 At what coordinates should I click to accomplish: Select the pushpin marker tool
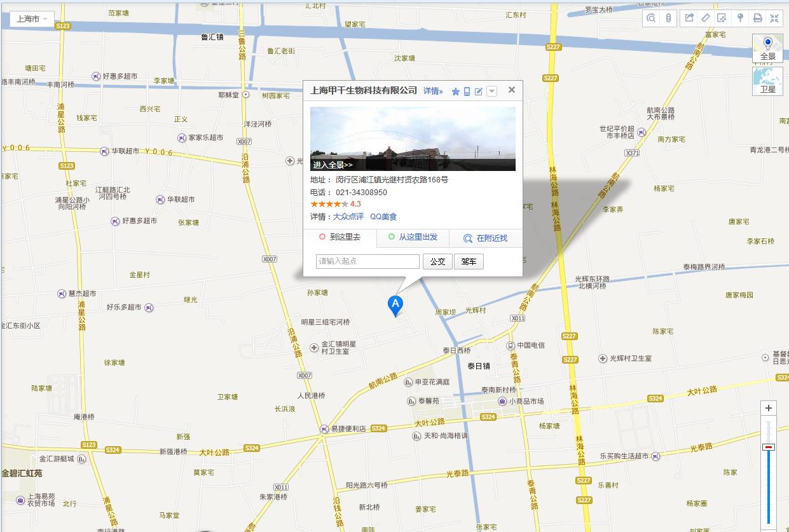(740, 18)
